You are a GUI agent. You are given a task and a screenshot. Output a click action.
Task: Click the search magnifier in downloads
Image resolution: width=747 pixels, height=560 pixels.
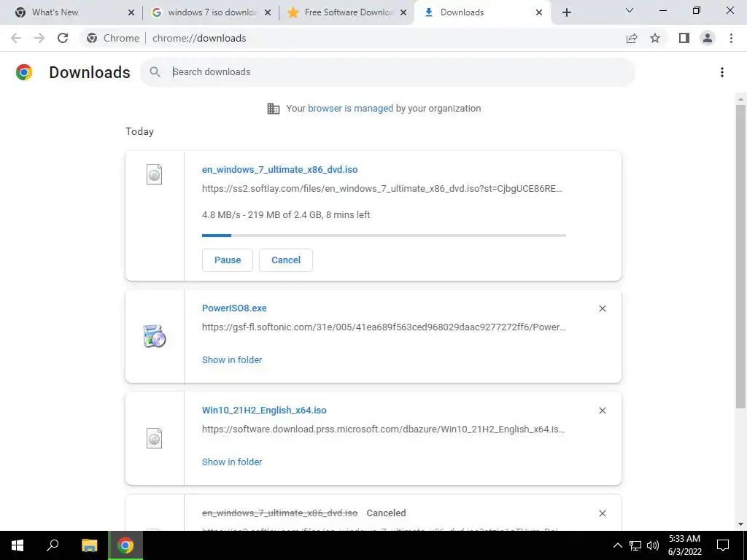(x=155, y=72)
